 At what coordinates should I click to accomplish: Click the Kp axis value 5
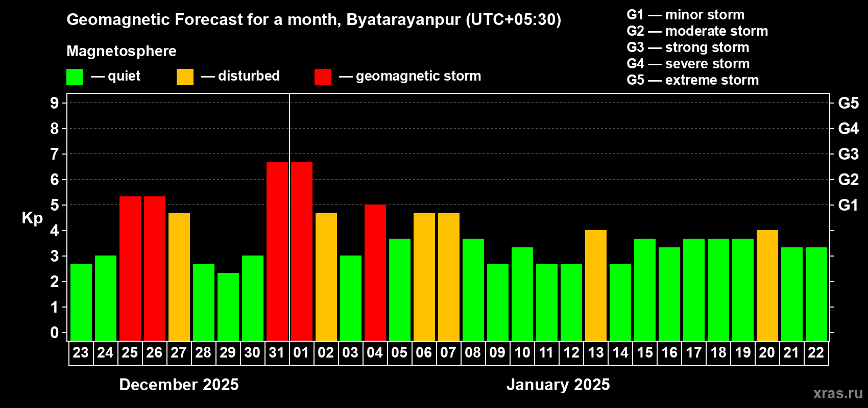(55, 205)
